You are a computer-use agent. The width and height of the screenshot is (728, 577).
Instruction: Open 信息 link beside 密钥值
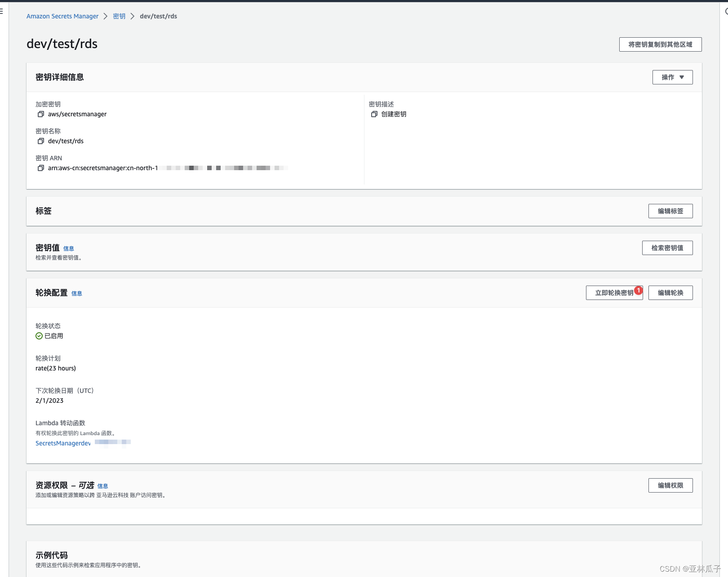[x=69, y=249]
